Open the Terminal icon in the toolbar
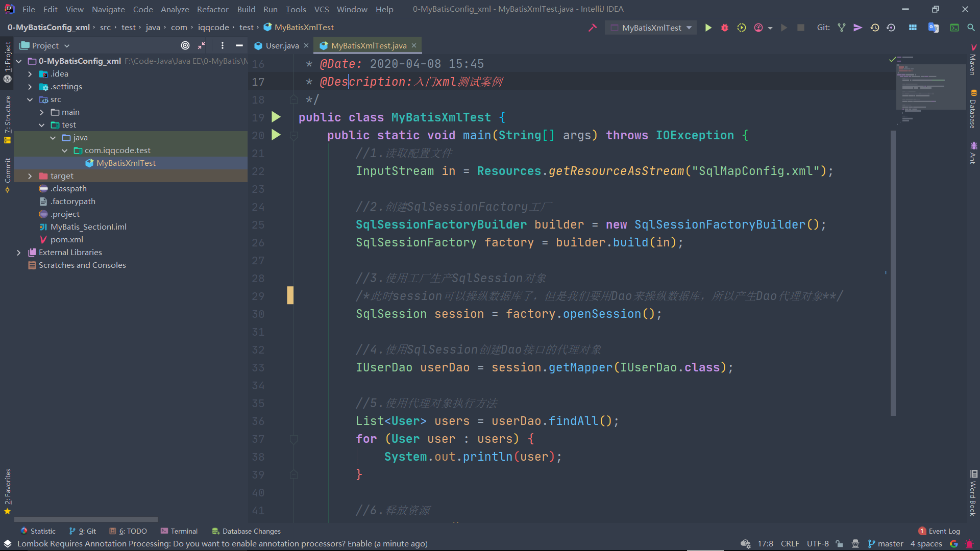Screen dimensions: 980x551 [x=954, y=28]
